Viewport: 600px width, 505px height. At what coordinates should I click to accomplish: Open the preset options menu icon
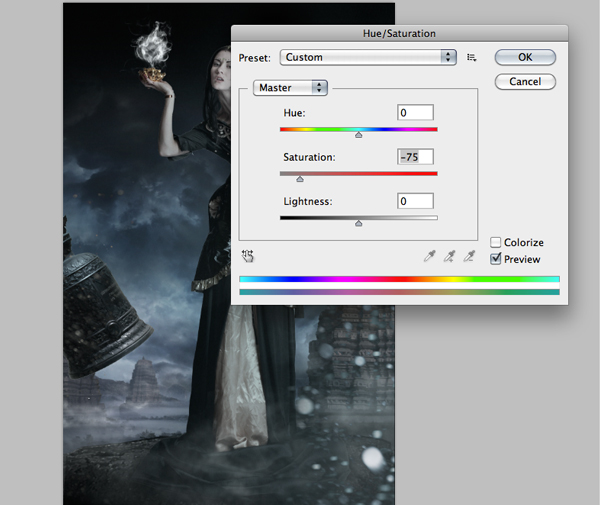471,57
